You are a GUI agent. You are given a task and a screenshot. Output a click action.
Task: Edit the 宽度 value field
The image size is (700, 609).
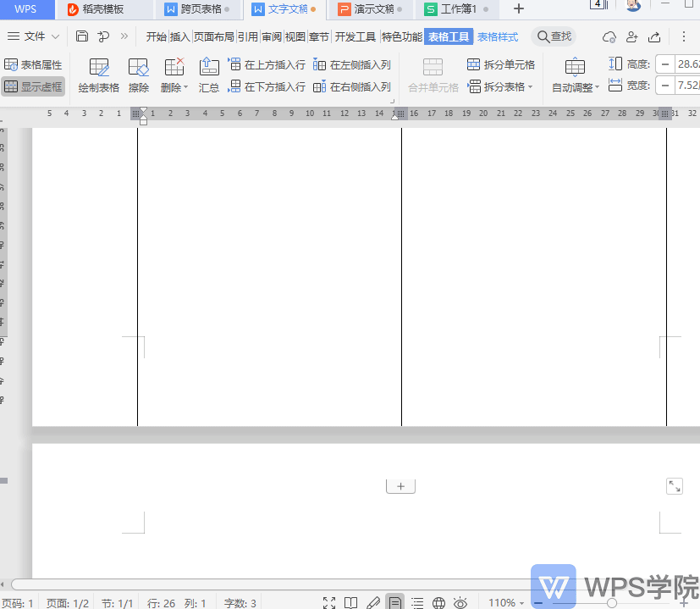click(687, 86)
